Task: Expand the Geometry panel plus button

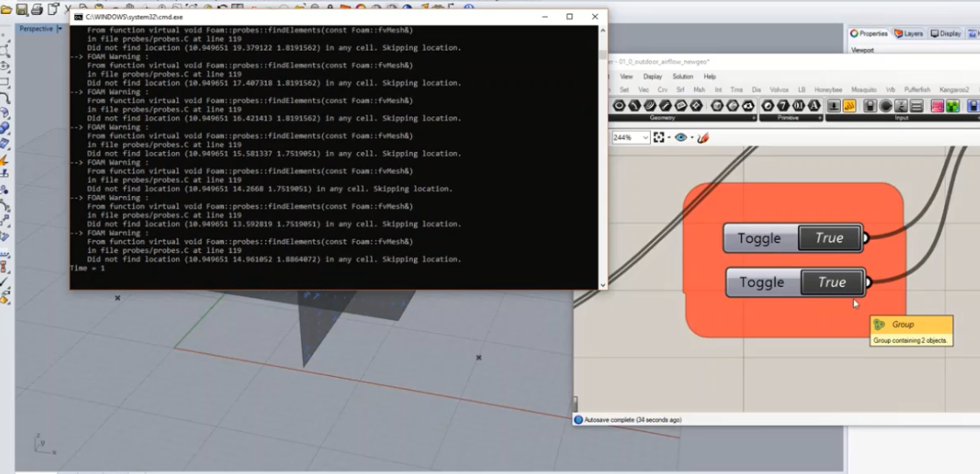Action: click(x=753, y=117)
